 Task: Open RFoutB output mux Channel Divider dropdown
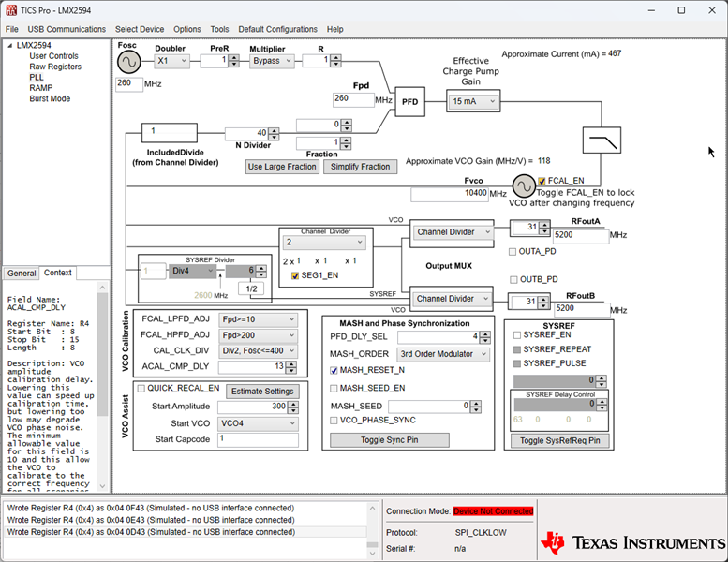pos(453,299)
